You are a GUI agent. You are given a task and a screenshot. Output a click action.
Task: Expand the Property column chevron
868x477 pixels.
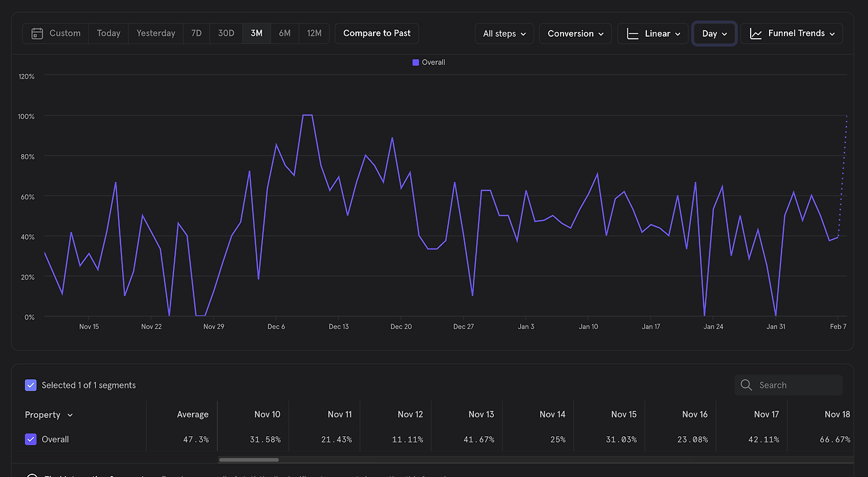coord(70,415)
